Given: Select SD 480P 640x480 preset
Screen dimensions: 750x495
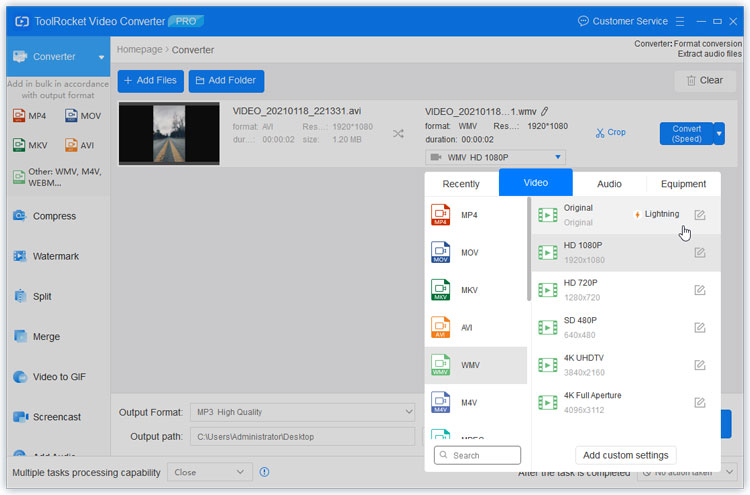Looking at the screenshot, I should pos(626,328).
